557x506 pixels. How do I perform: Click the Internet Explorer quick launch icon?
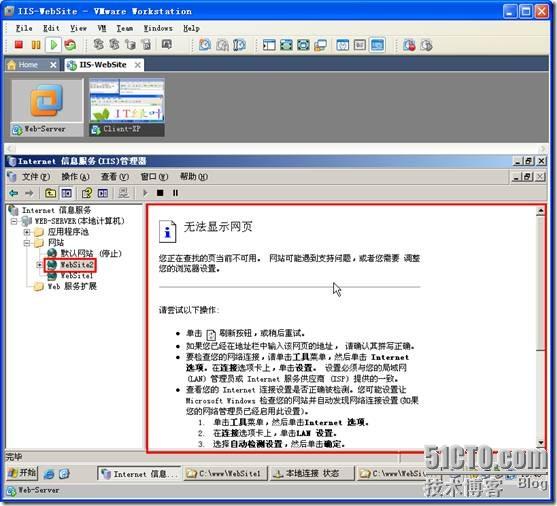click(49, 473)
